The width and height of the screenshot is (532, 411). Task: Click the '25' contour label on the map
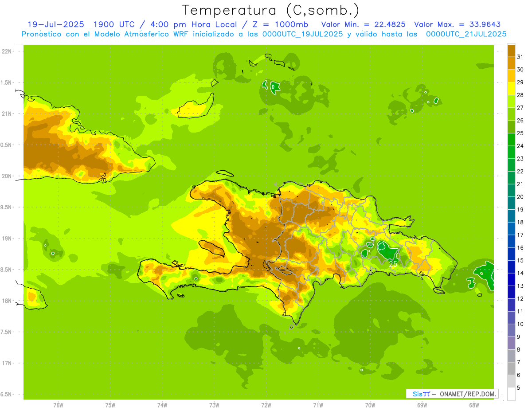pos(393,263)
